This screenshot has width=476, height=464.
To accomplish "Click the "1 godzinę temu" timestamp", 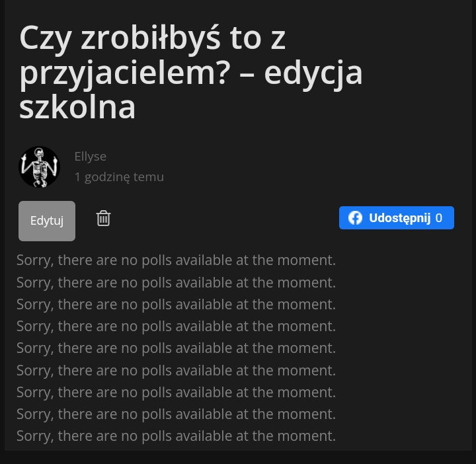I will coord(119,176).
